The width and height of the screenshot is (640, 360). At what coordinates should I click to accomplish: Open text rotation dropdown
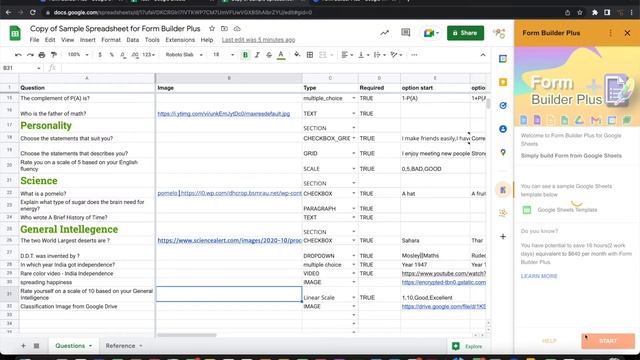coord(396,55)
